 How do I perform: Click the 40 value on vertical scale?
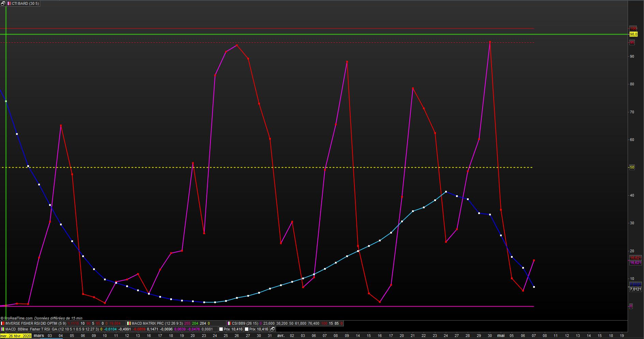[x=632, y=195]
